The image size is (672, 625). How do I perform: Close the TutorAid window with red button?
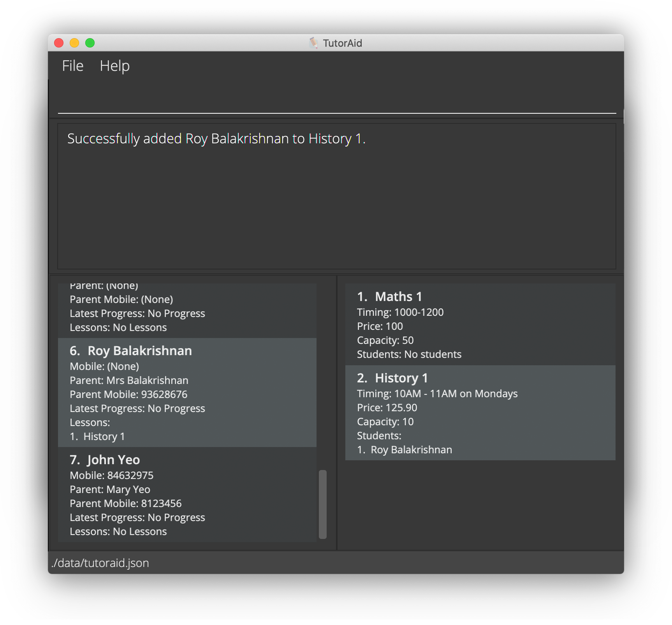click(59, 43)
